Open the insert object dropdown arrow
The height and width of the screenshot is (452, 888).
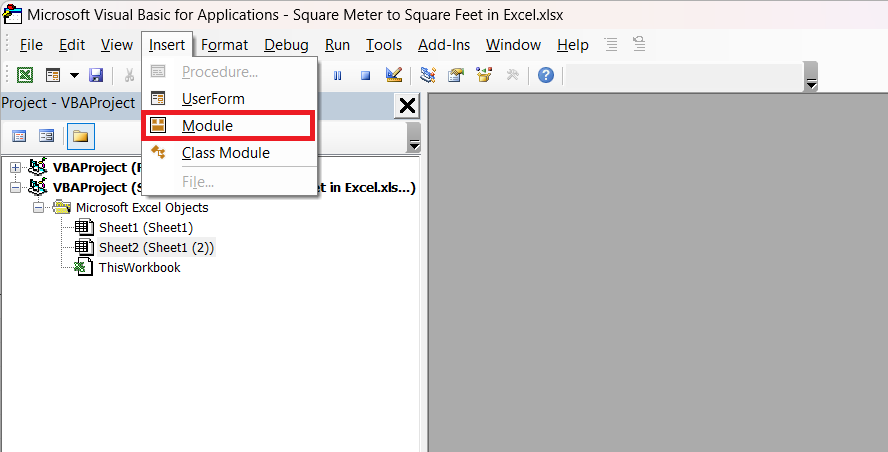(x=74, y=75)
